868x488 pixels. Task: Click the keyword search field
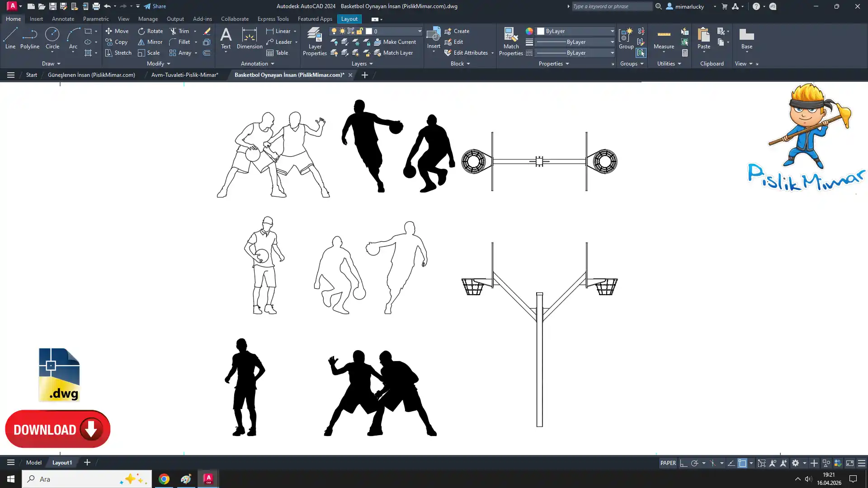611,6
